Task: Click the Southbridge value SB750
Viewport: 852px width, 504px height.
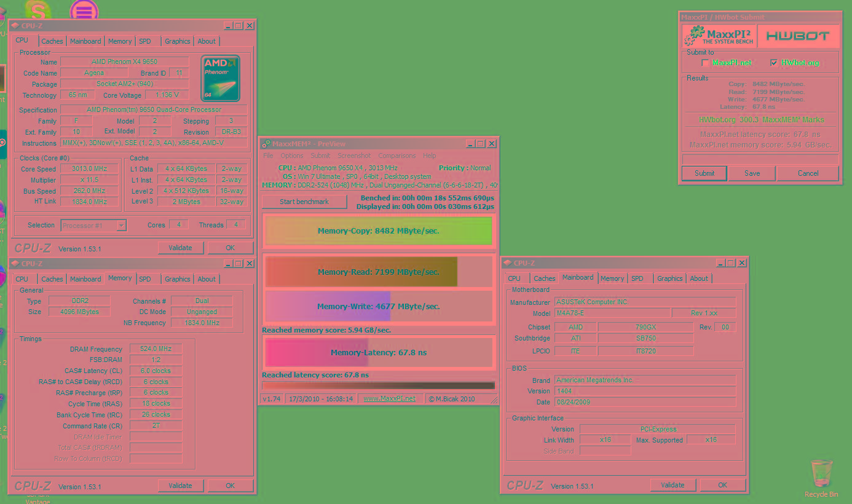Action: [645, 339]
